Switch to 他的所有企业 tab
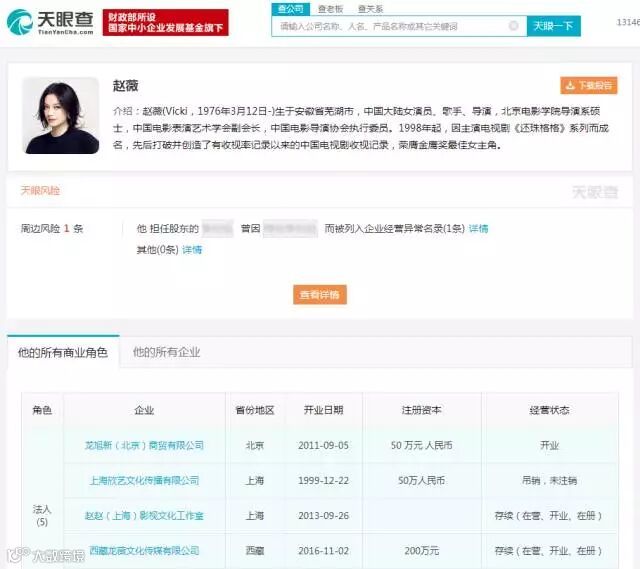This screenshot has height=569, width=640. coord(167,352)
